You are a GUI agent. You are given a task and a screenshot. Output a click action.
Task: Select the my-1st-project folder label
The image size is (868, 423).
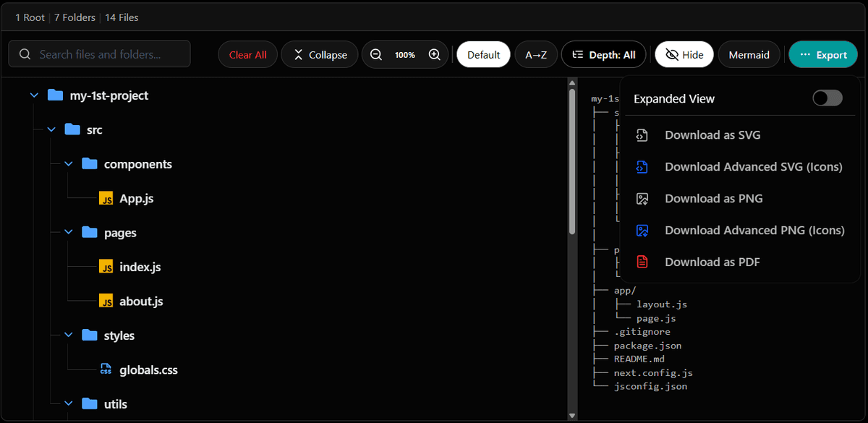tap(109, 95)
